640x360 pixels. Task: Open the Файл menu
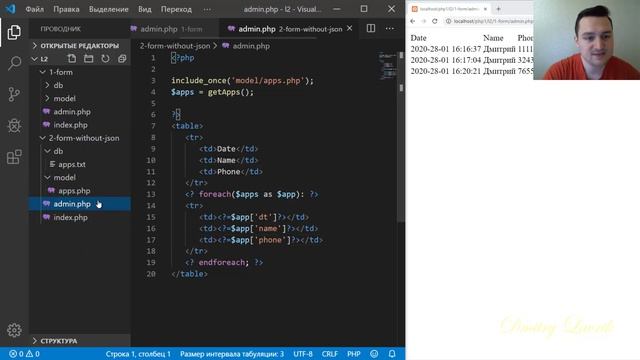tap(35, 9)
